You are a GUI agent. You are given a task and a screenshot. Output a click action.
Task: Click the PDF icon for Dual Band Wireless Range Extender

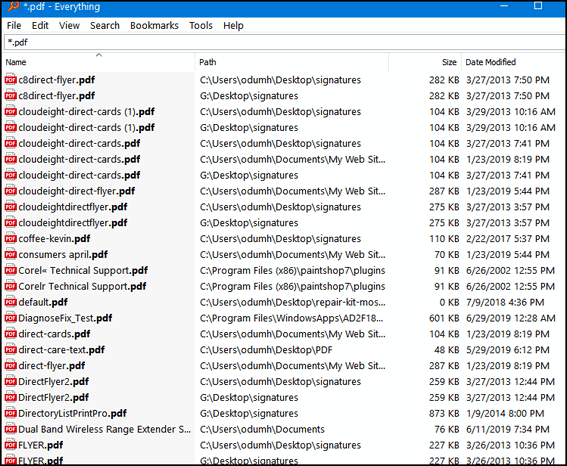10,429
